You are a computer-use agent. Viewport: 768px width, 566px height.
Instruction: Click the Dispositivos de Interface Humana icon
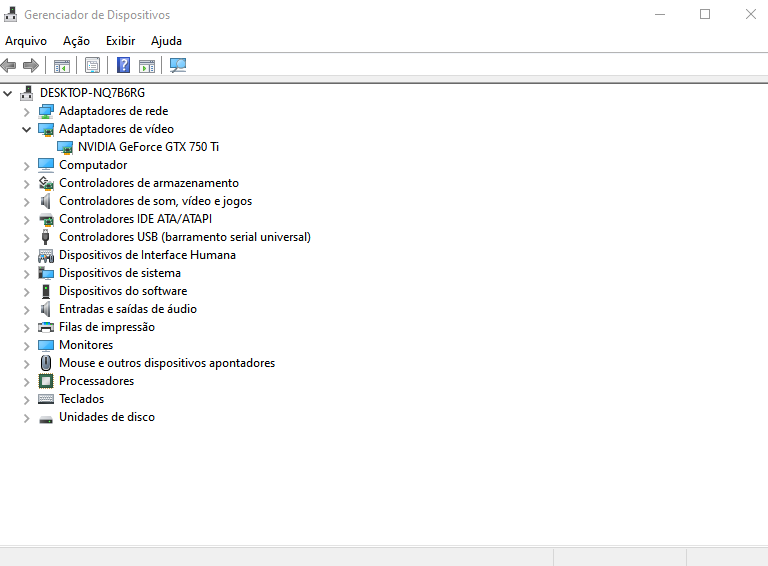[x=46, y=256]
